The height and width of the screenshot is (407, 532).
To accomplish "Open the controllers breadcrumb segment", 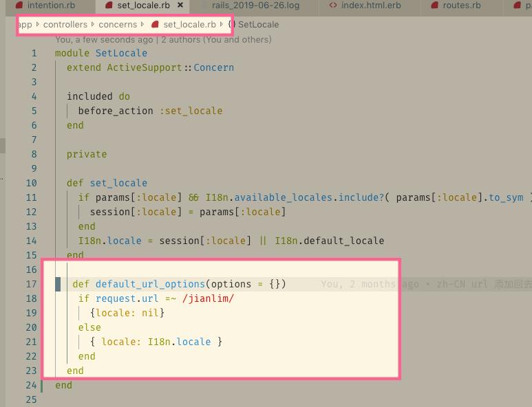I will tap(65, 24).
